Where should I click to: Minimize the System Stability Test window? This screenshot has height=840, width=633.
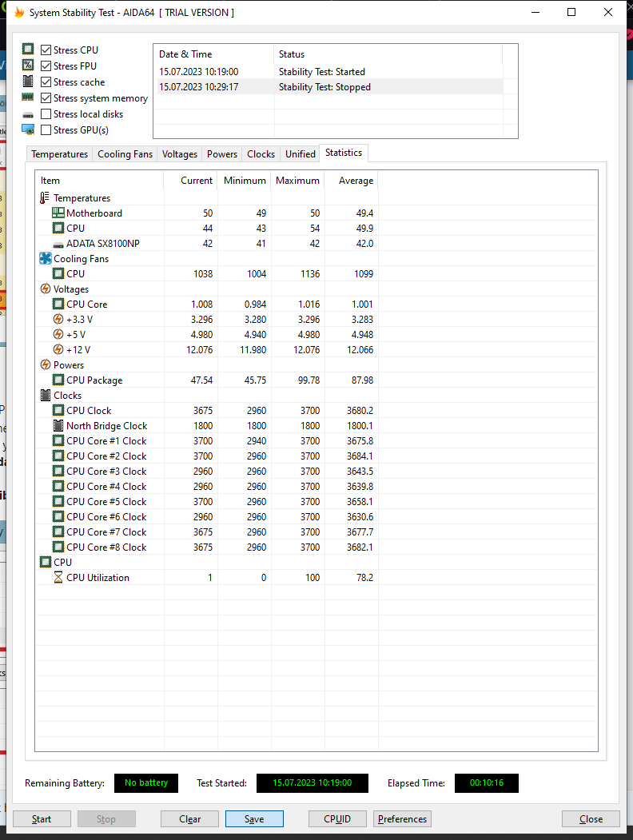coord(535,12)
